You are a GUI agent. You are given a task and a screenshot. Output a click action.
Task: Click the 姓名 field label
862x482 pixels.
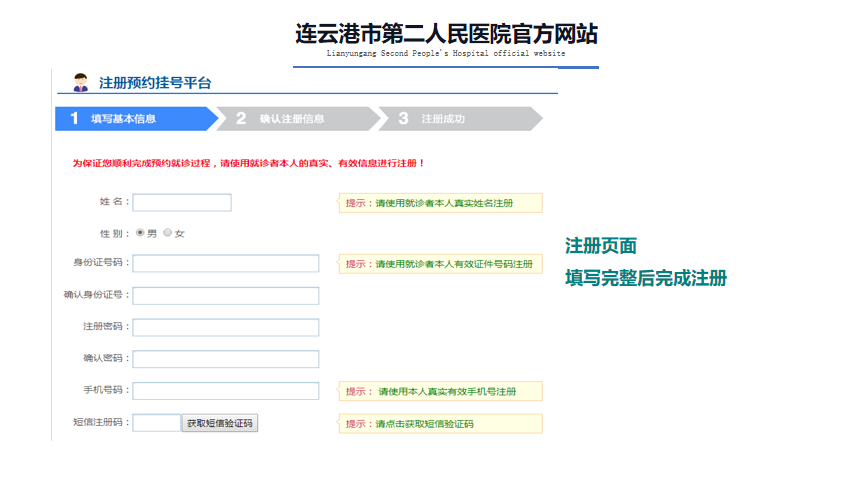[114, 202]
